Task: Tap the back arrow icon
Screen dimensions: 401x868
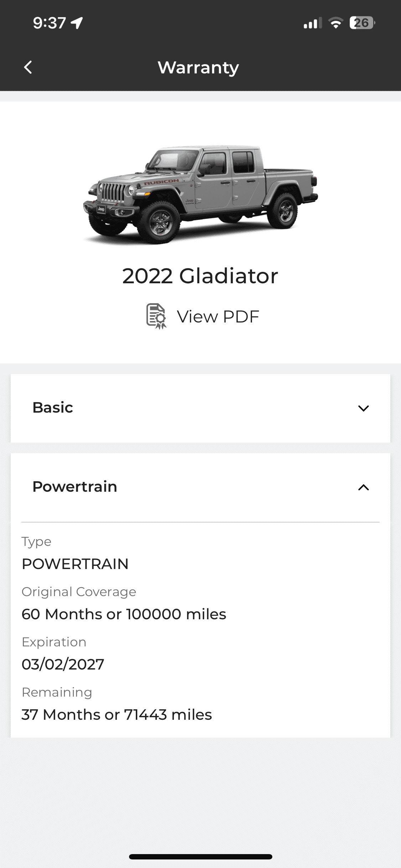Action: [28, 67]
